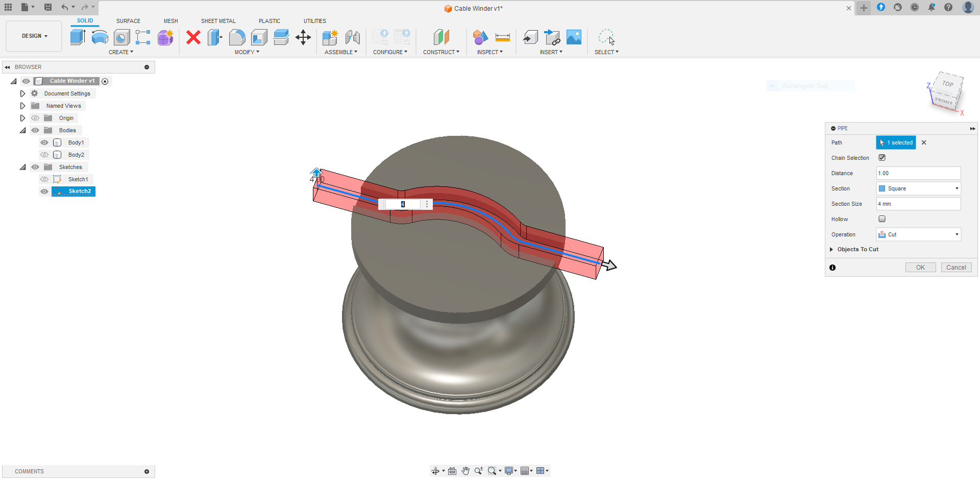Click OK in the Pipe dialog
This screenshot has height=480, width=980.
coord(921,268)
